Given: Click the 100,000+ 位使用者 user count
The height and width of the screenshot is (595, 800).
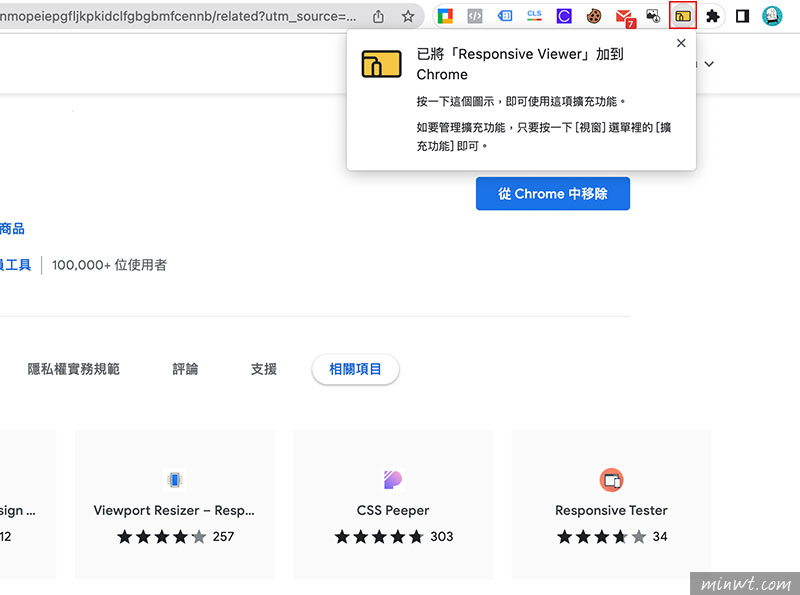Looking at the screenshot, I should [109, 265].
